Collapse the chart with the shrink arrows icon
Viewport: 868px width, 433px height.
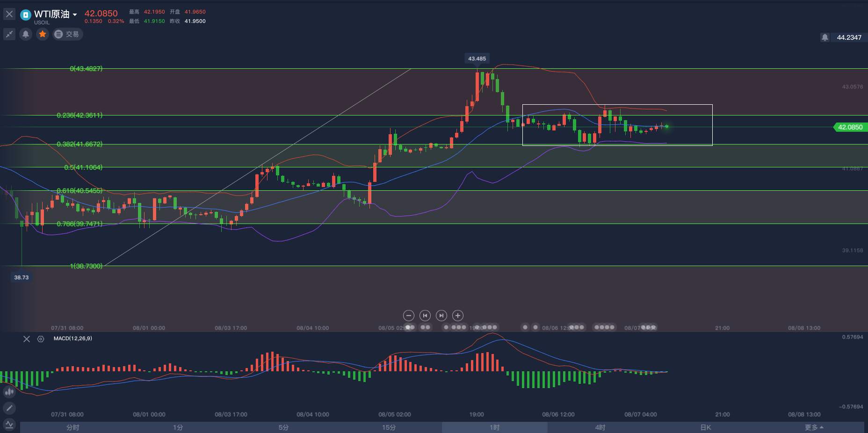click(9, 34)
